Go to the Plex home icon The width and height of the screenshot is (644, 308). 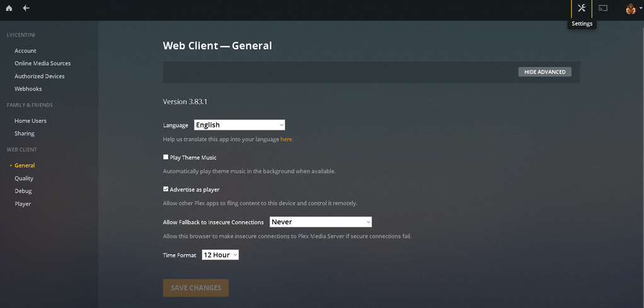click(x=9, y=8)
